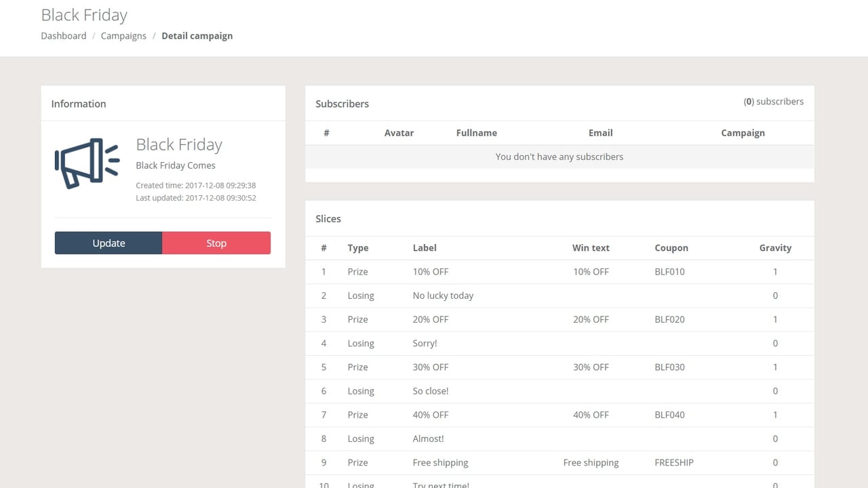Click the Slices panel heading
868x488 pixels.
click(328, 219)
